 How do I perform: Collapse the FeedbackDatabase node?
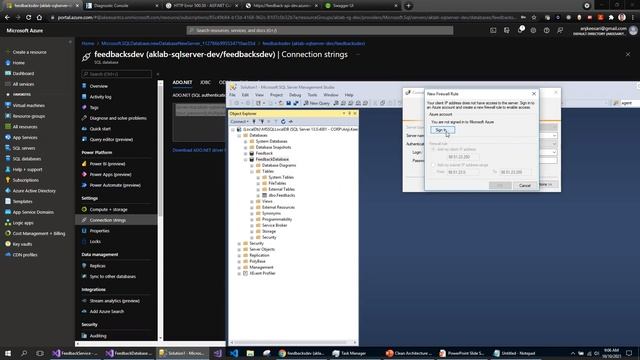246,160
